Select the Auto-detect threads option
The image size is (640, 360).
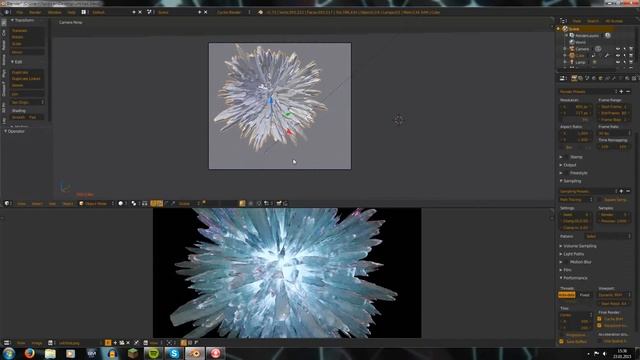pos(567,295)
